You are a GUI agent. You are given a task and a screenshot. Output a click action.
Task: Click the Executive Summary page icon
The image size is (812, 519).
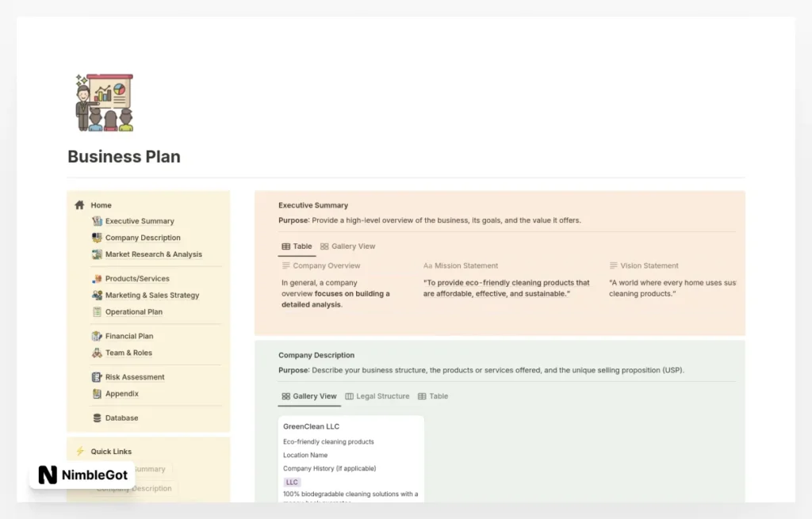[96, 220]
